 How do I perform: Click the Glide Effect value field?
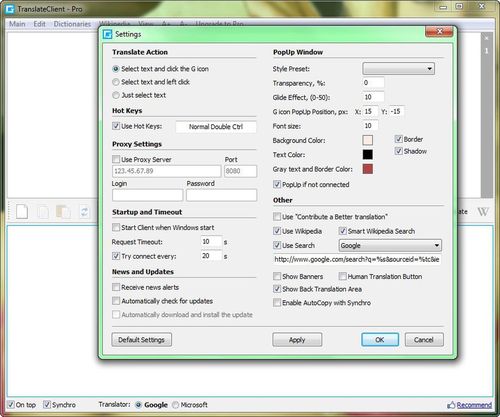pyautogui.click(x=373, y=97)
